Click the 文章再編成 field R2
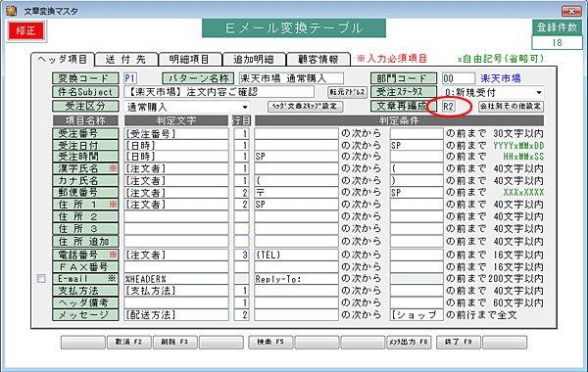The width and height of the screenshot is (588, 372). point(449,107)
